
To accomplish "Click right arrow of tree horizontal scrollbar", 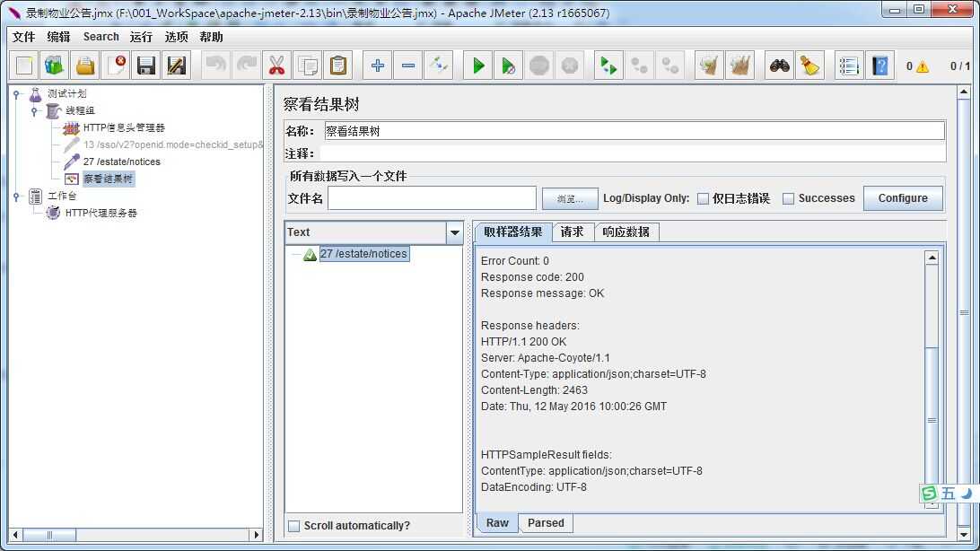I will point(255,535).
